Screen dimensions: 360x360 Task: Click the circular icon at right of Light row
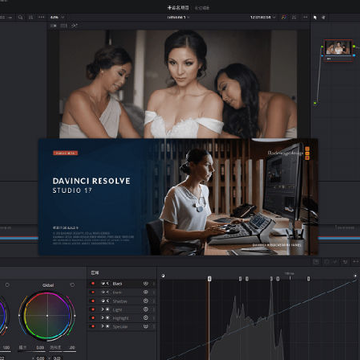(x=146, y=309)
